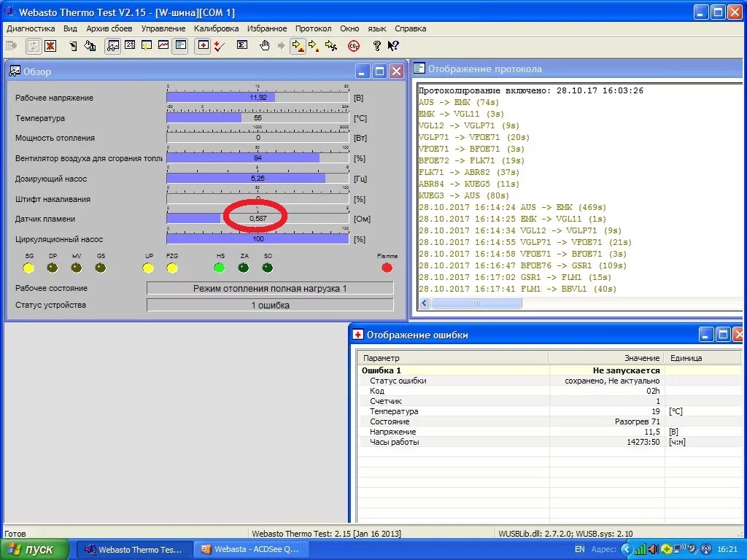
Task: Expand hidden tray icons with chevron
Action: click(x=626, y=550)
